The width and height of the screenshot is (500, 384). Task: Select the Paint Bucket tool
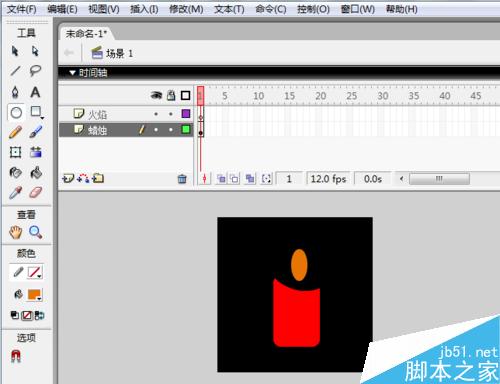pyautogui.click(x=36, y=172)
